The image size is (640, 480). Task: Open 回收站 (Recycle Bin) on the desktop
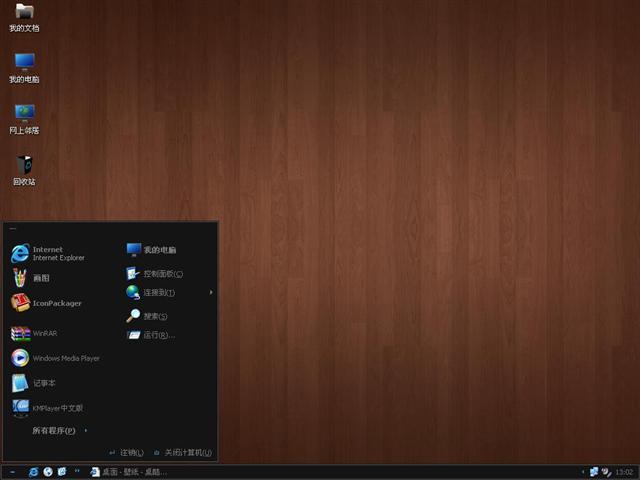pyautogui.click(x=24, y=169)
